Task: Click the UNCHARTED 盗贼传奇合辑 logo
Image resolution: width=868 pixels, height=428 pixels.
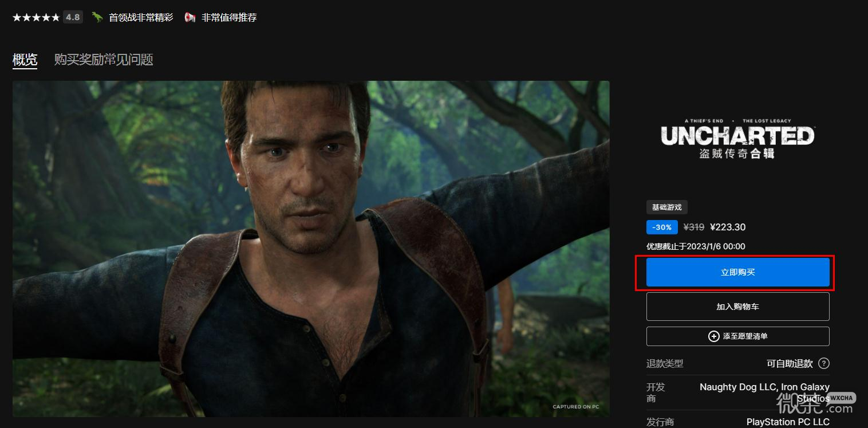Action: click(x=737, y=139)
